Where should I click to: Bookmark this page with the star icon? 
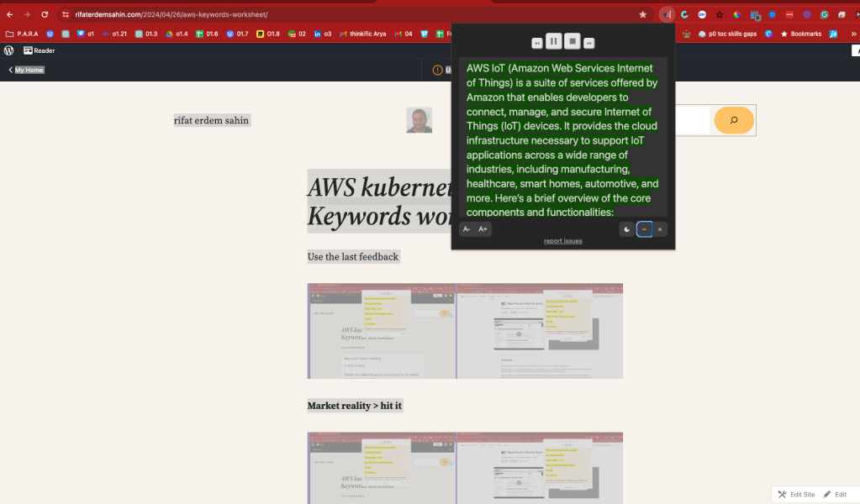click(x=643, y=15)
